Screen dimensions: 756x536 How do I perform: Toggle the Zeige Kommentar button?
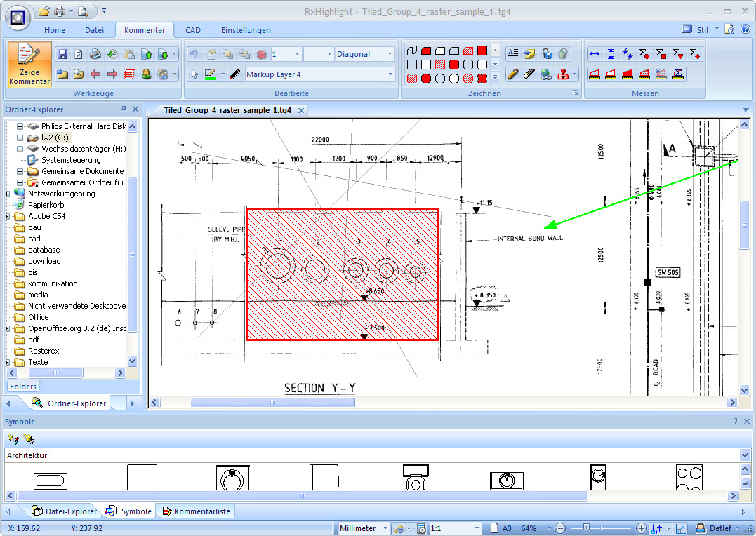29,64
